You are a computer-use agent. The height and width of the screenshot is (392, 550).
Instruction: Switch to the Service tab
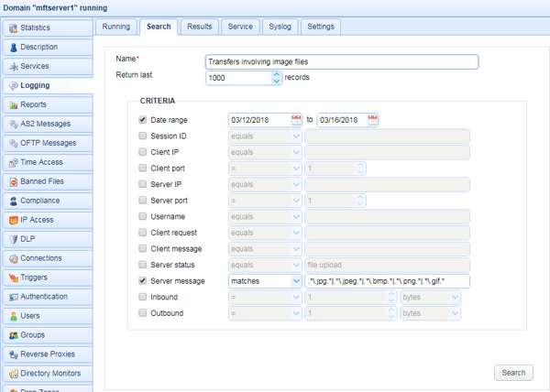pyautogui.click(x=240, y=27)
